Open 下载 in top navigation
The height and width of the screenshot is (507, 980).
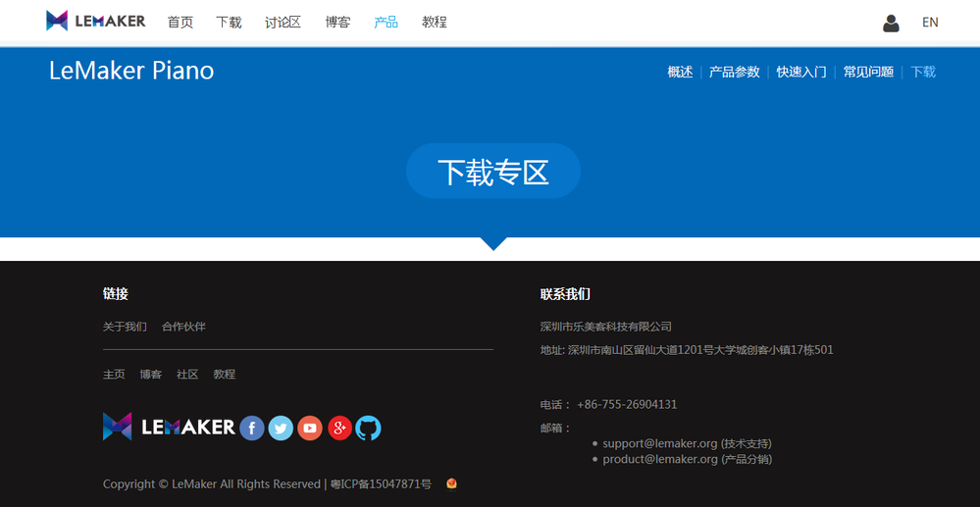(229, 23)
